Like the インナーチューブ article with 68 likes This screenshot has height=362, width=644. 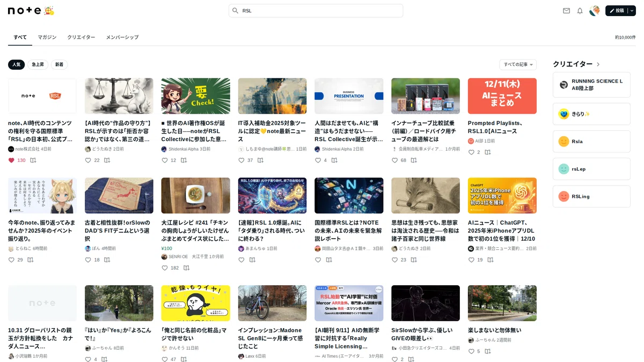tap(394, 160)
